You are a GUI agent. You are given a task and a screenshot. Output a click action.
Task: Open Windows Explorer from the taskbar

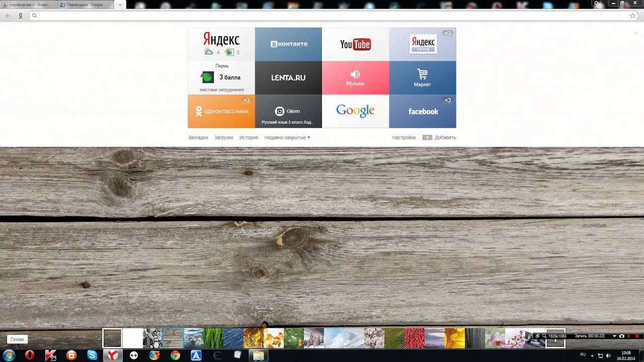[x=258, y=355]
